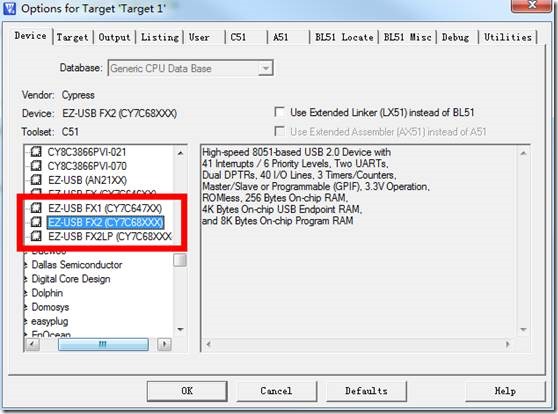Switch to the Utilities tab

pos(508,37)
